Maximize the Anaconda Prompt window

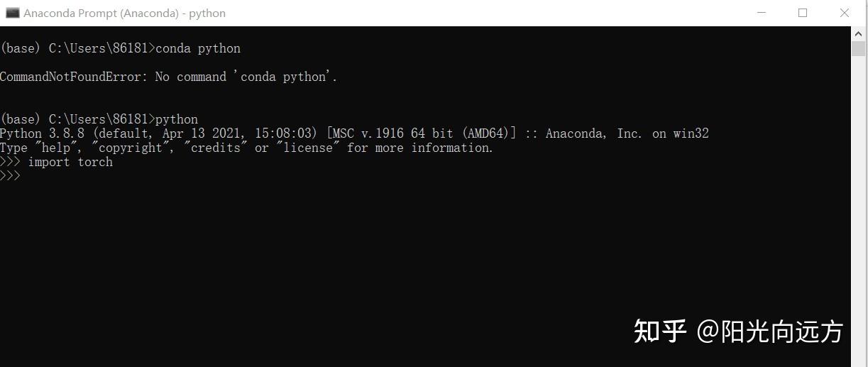pos(803,13)
